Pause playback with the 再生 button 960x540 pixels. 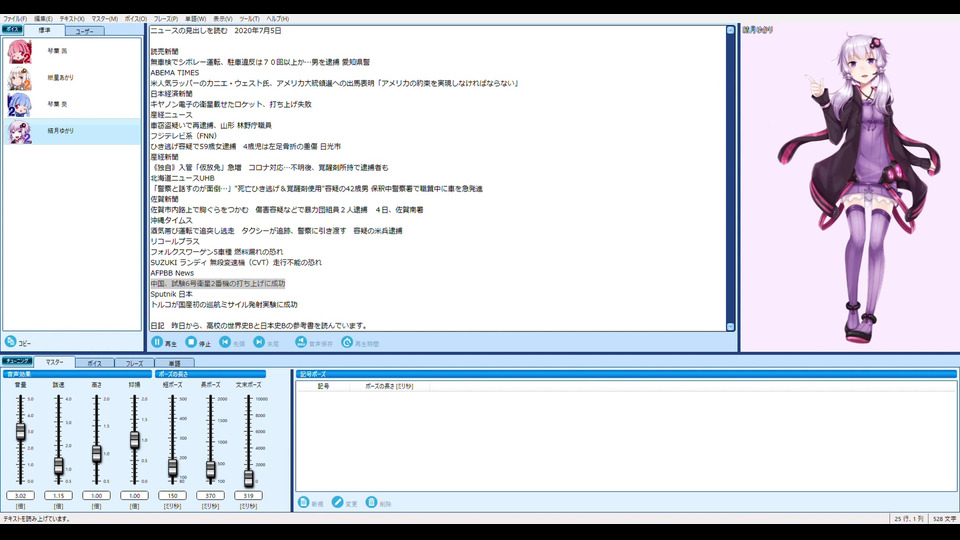click(x=163, y=342)
